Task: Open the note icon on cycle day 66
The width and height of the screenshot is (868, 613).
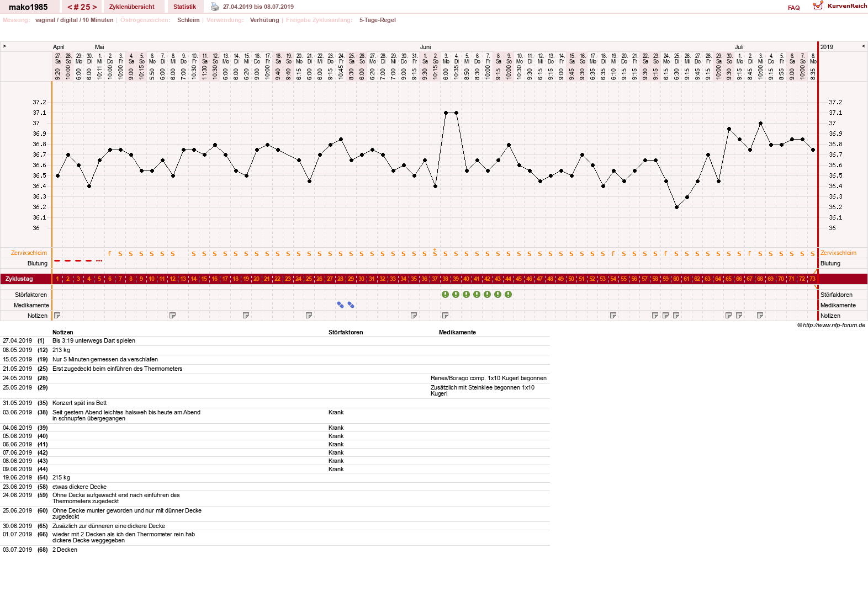Action: pos(739,316)
